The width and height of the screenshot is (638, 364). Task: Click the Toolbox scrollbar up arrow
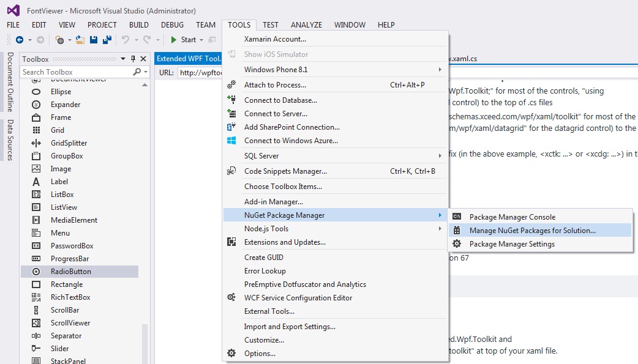click(145, 85)
